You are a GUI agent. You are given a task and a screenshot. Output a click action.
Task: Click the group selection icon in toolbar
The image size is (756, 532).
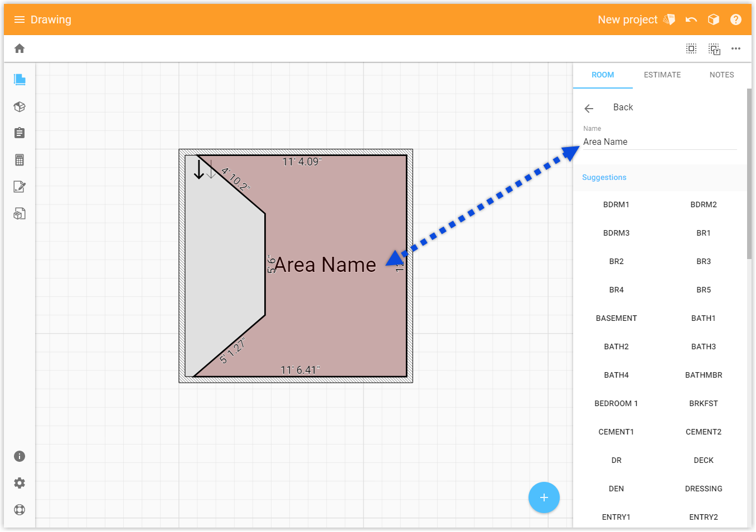[x=714, y=49]
